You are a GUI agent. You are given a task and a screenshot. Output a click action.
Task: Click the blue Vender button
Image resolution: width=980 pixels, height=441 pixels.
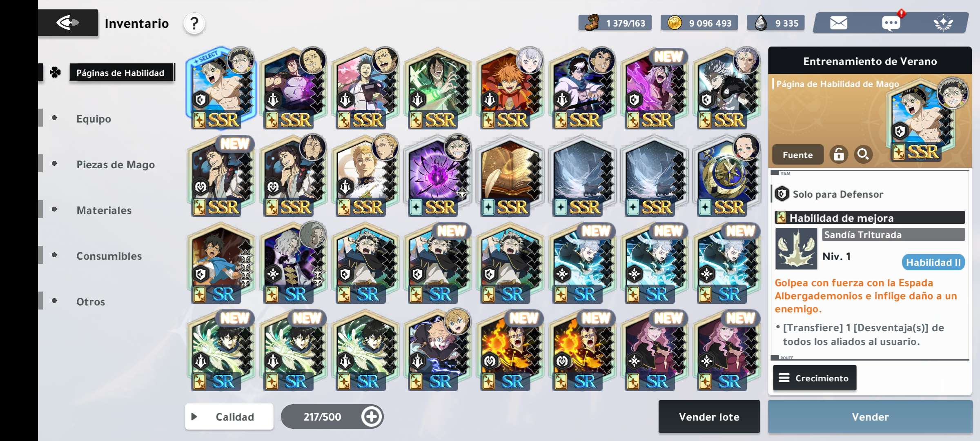870,416
